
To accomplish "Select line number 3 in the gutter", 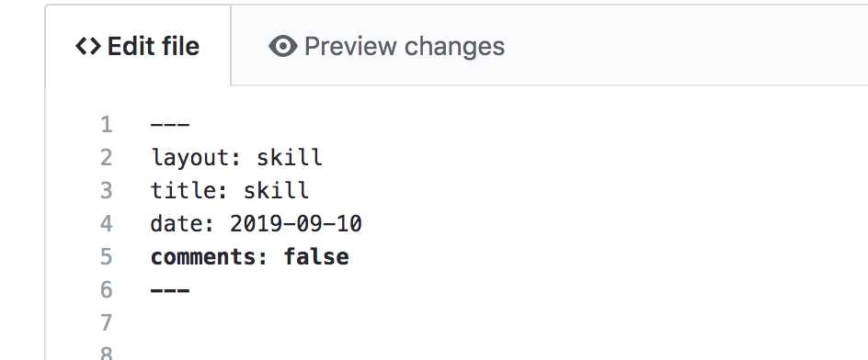I will [107, 191].
